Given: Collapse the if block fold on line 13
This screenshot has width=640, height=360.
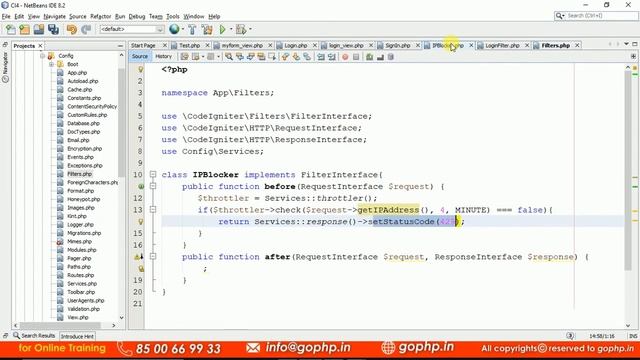Looking at the screenshot, I should coord(153,210).
